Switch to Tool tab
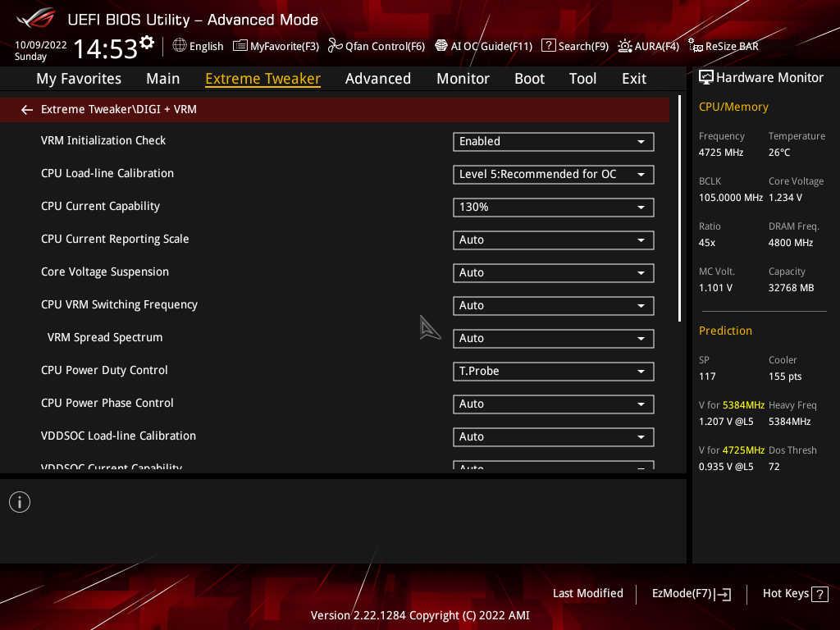The height and width of the screenshot is (630, 840). click(x=583, y=79)
